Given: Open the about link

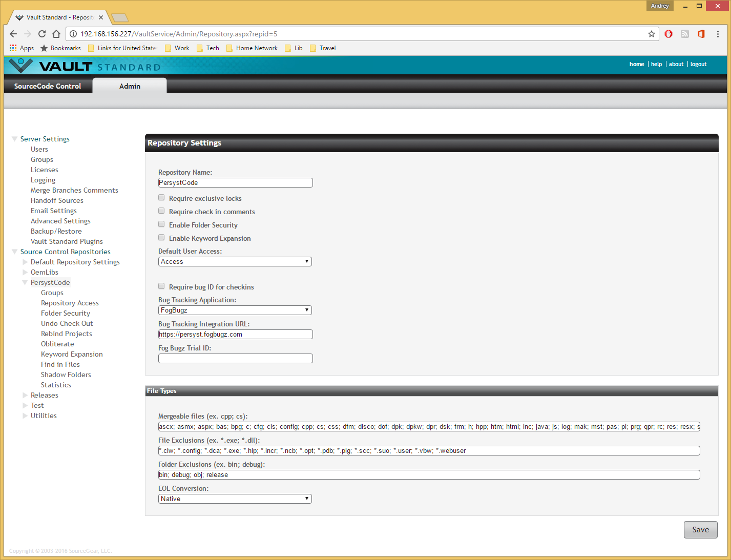Looking at the screenshot, I should [x=676, y=64].
